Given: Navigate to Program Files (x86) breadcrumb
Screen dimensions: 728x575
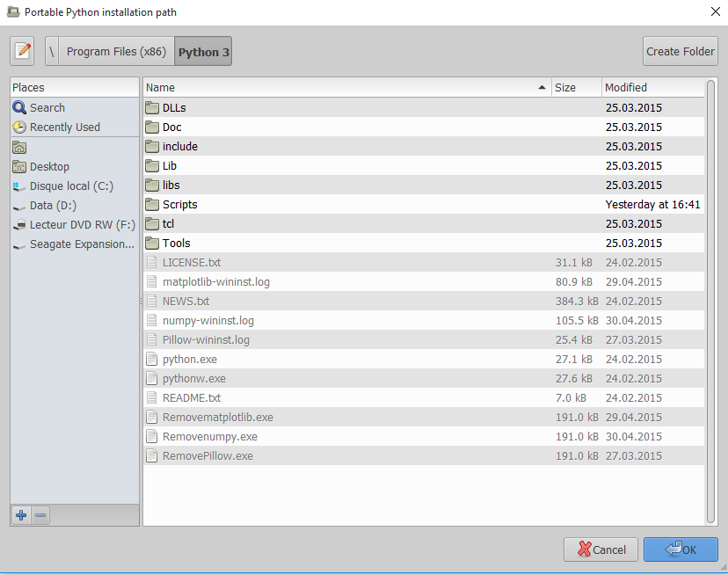Looking at the screenshot, I should [x=117, y=51].
